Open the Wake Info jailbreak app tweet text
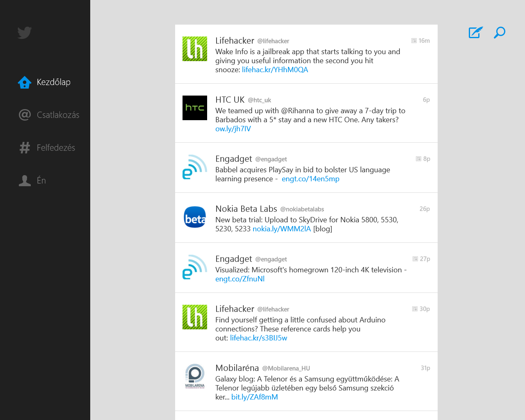This screenshot has width=525, height=420. point(308,61)
